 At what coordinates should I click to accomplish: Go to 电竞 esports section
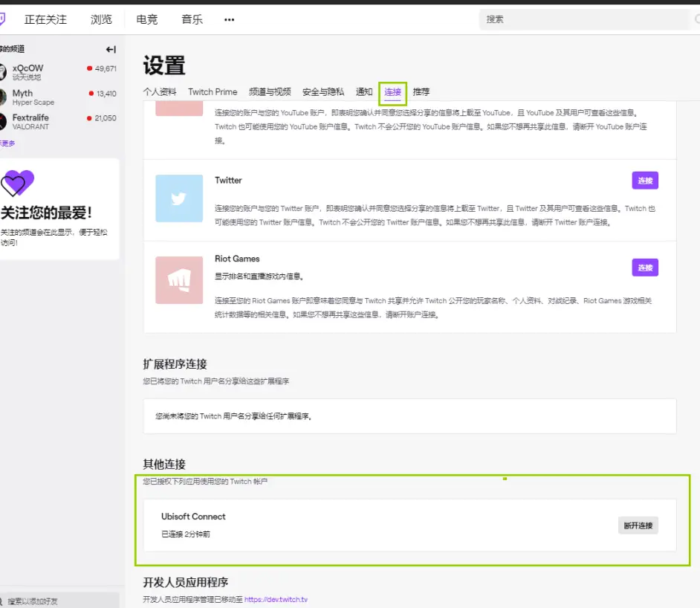(147, 19)
